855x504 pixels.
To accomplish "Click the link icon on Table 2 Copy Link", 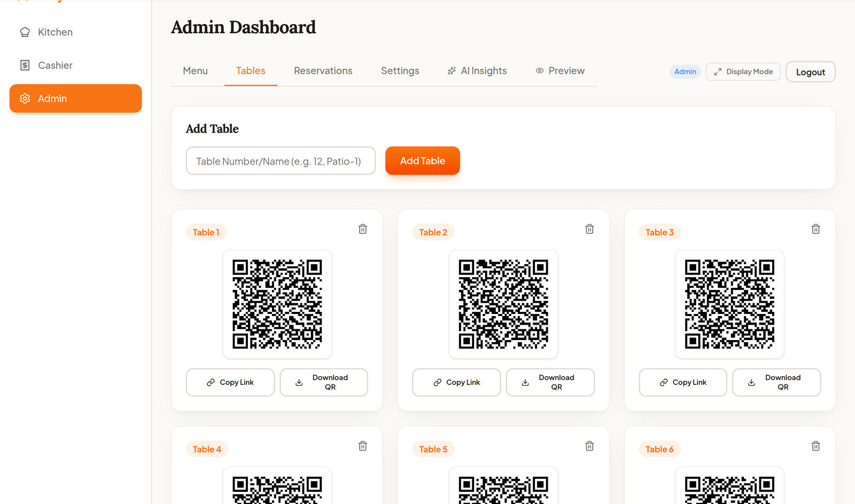I will tap(438, 382).
